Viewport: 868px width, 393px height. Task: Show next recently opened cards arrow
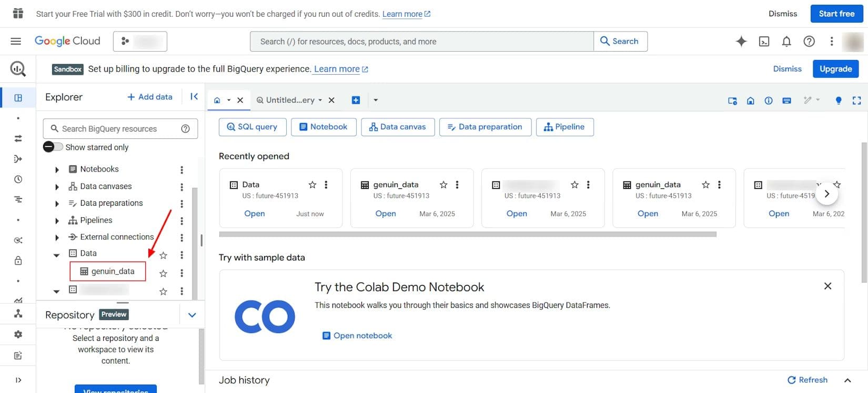(826, 194)
